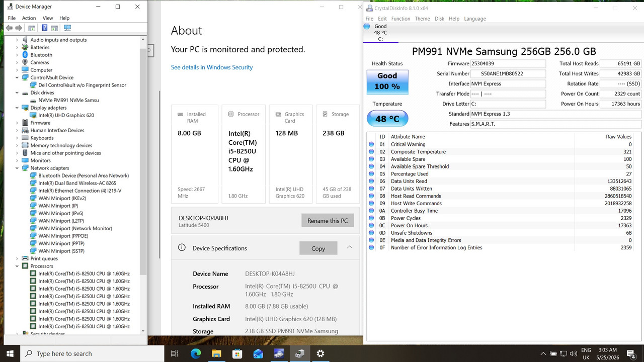Click the Composite Temperature attribute name
644x362 pixels.
pyautogui.click(x=418, y=152)
